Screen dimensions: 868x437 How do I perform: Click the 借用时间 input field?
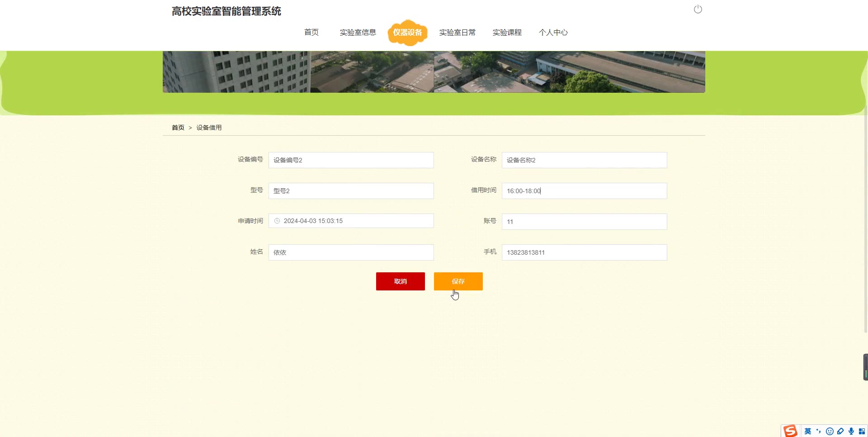(585, 191)
